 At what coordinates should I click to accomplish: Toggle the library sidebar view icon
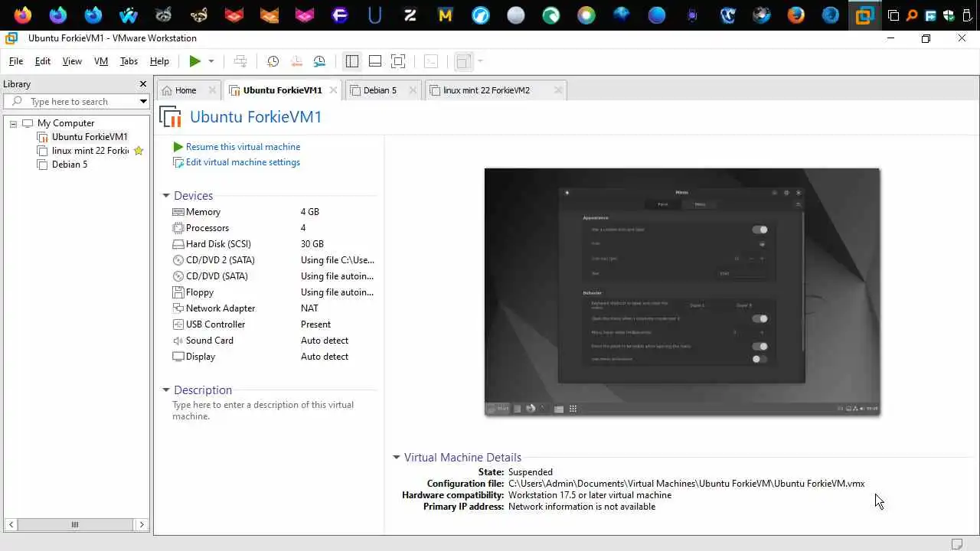352,61
